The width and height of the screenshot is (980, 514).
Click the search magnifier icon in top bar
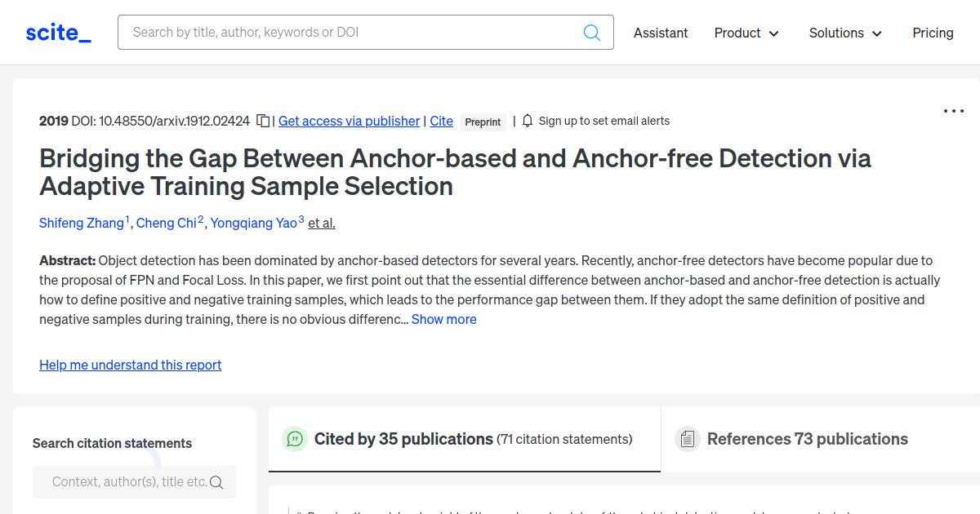[x=592, y=33]
